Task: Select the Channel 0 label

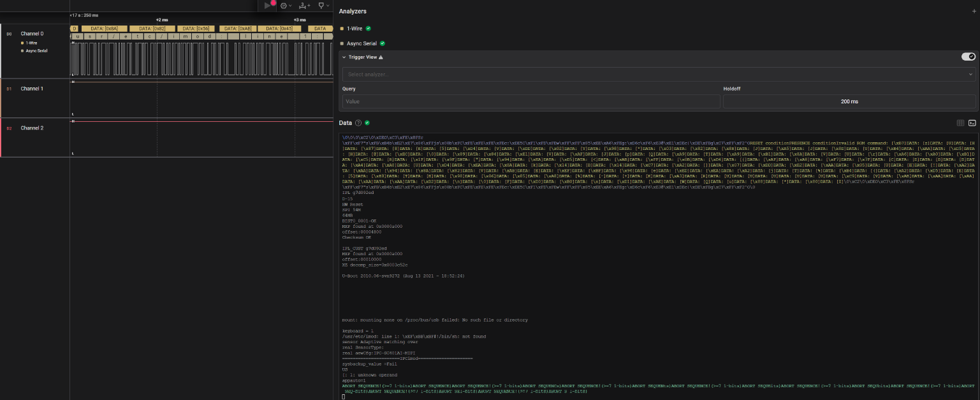Action: [32, 33]
